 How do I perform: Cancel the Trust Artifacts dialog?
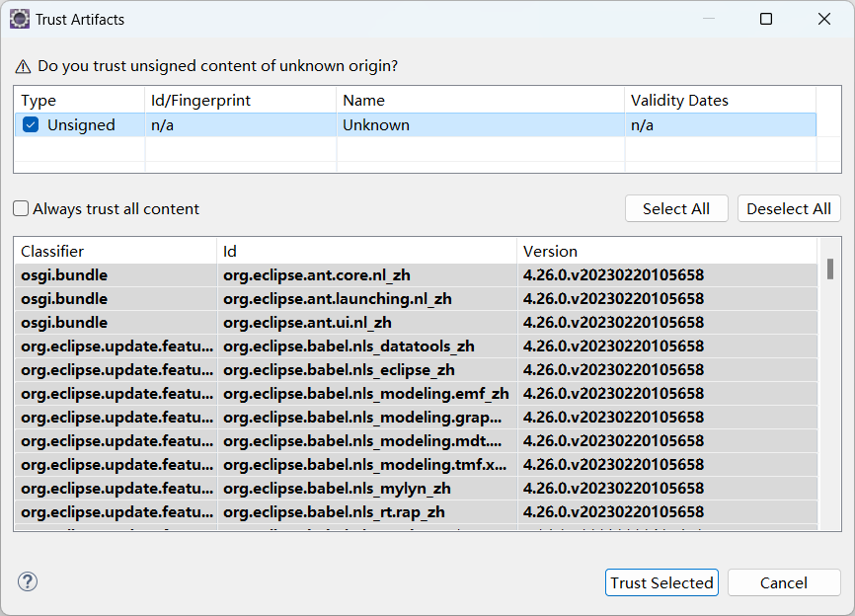click(784, 582)
